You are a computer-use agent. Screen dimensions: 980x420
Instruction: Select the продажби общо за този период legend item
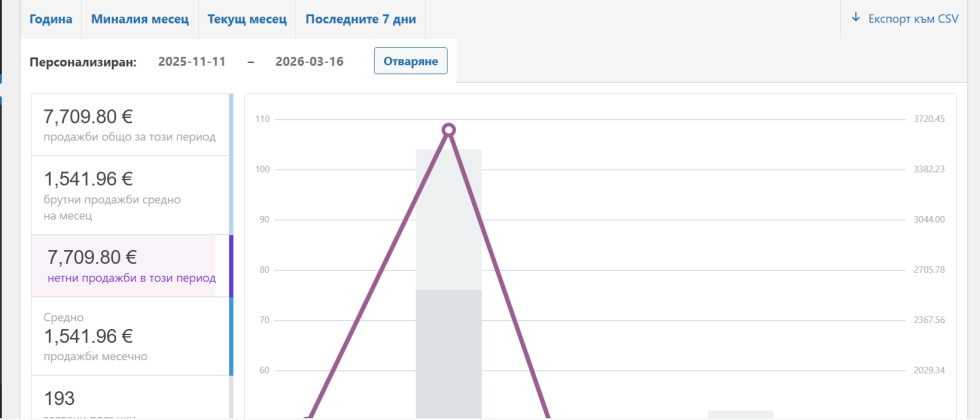[130, 125]
